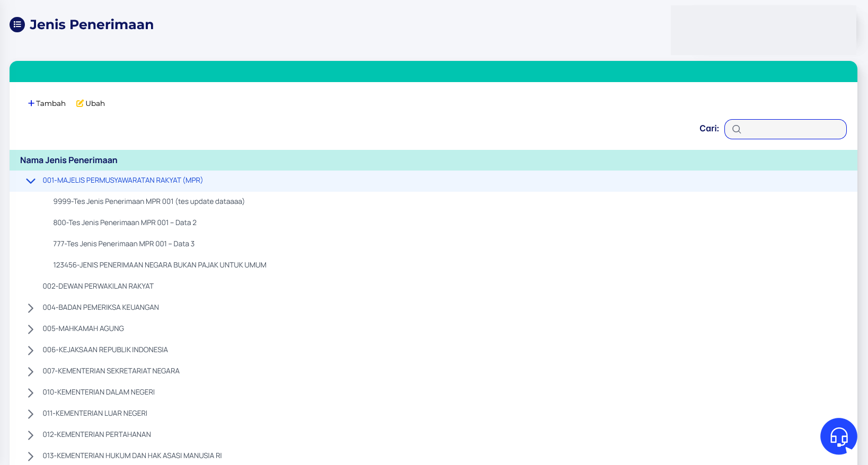Select 005-MAHKAMAH AGUNG text
Image resolution: width=868 pixels, height=465 pixels.
coord(83,329)
